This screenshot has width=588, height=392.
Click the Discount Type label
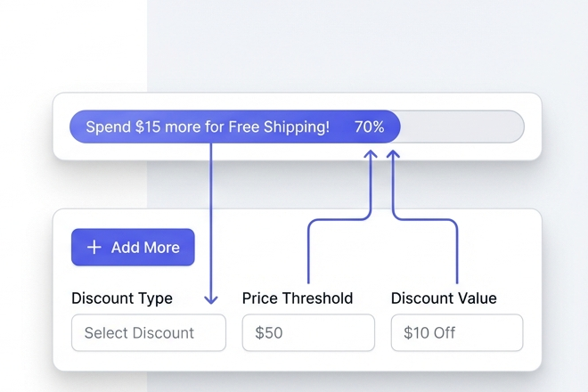coord(122,298)
